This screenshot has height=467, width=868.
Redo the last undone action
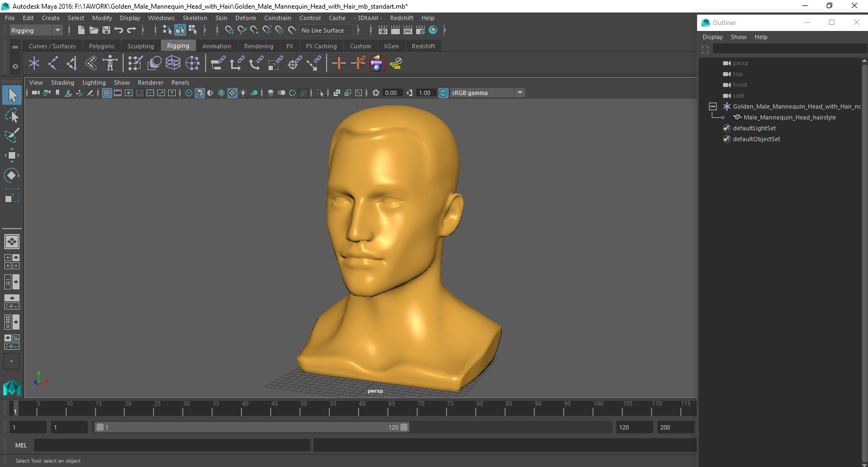pos(131,30)
